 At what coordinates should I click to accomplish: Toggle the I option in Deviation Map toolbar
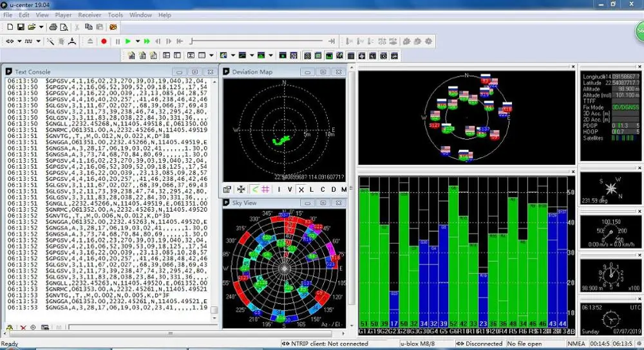(x=279, y=189)
